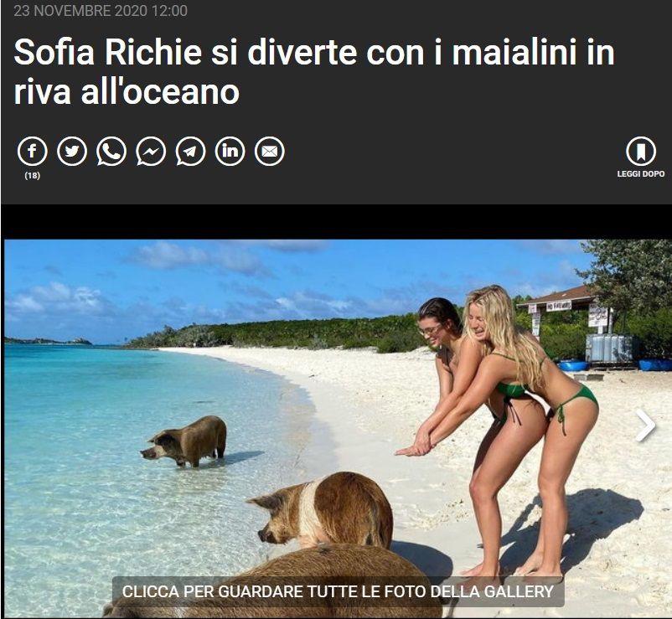Email the article using envelope icon
Viewport: 672px width, 619px height.
pyautogui.click(x=270, y=152)
